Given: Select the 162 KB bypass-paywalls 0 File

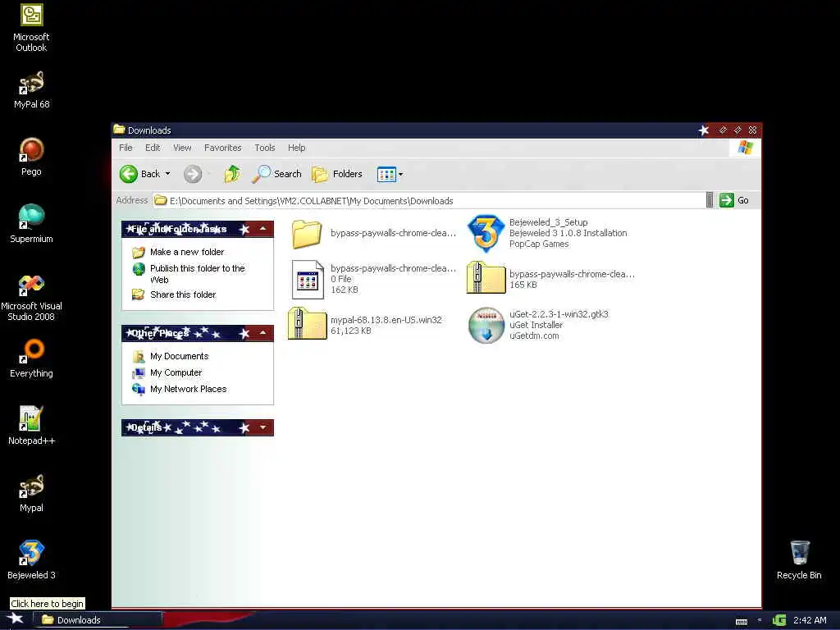Looking at the screenshot, I should (373, 279).
